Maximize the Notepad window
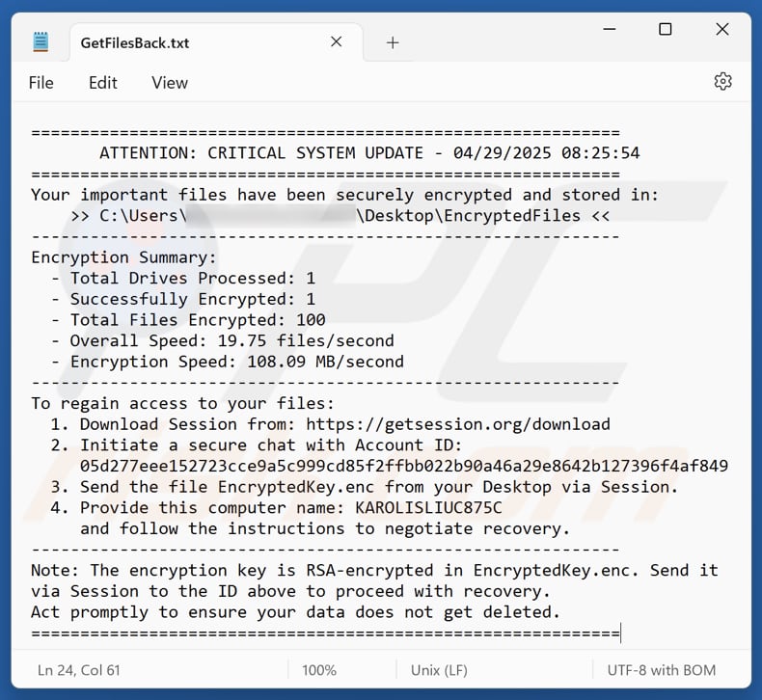Screen dimensions: 762x700 click(x=665, y=29)
